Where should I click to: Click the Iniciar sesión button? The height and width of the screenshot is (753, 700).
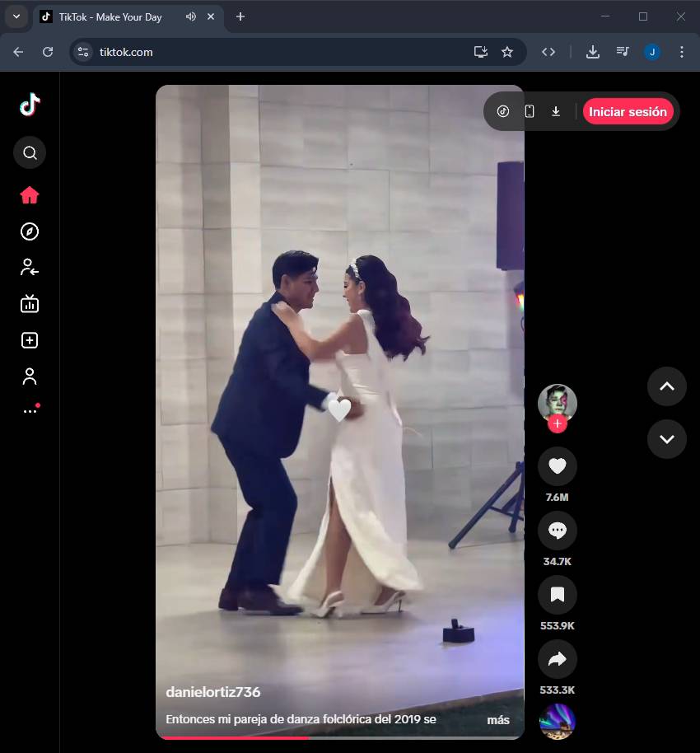(628, 112)
